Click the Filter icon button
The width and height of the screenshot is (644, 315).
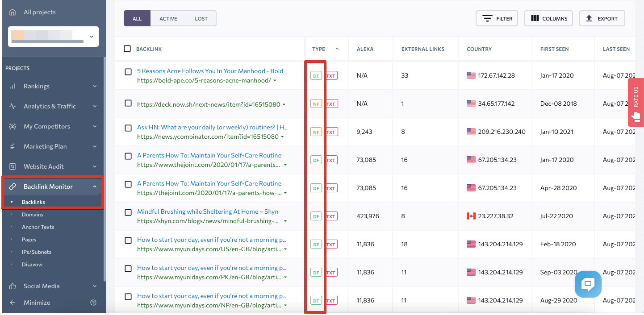(497, 19)
